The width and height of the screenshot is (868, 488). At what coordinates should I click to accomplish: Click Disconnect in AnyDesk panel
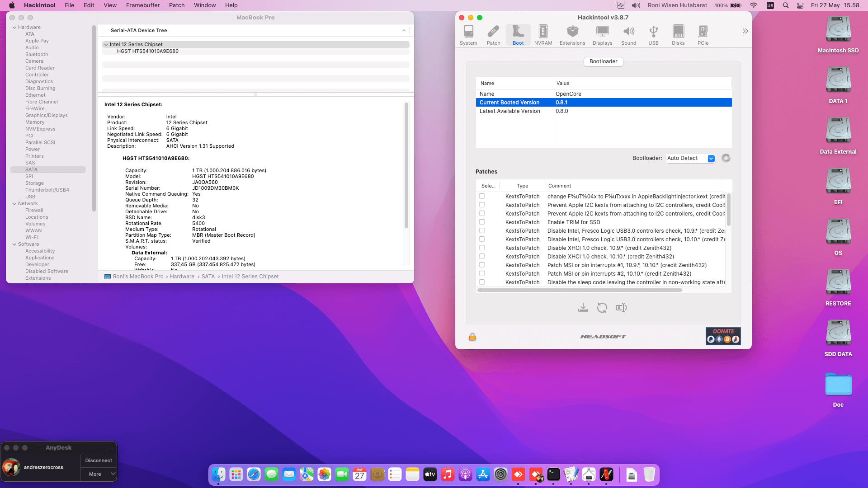click(99, 460)
